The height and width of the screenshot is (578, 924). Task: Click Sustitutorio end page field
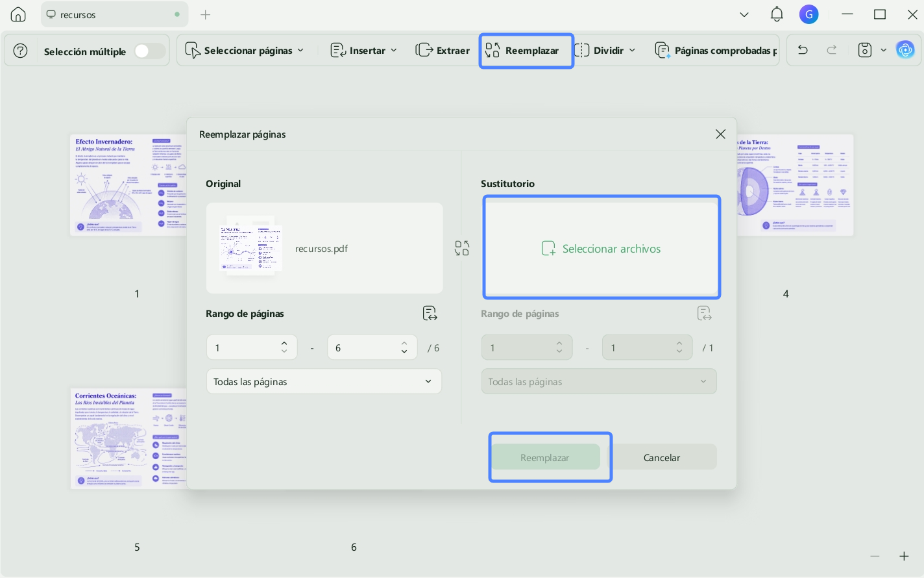coord(647,347)
